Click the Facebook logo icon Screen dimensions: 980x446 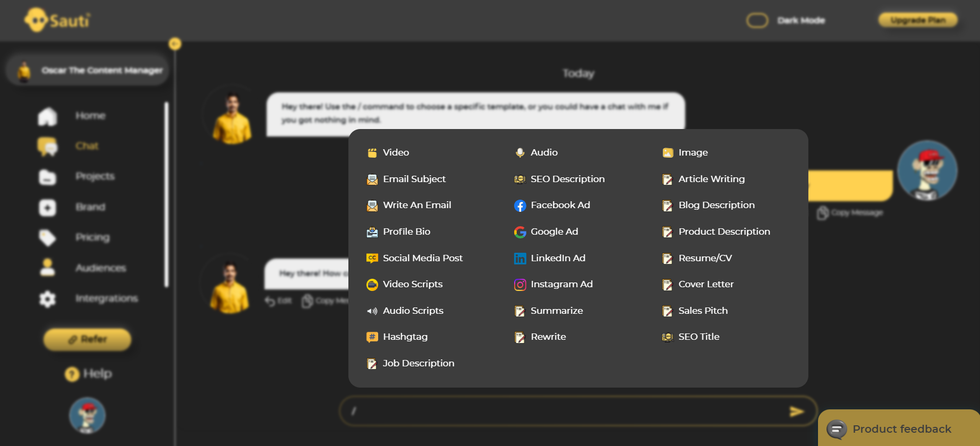pyautogui.click(x=520, y=205)
